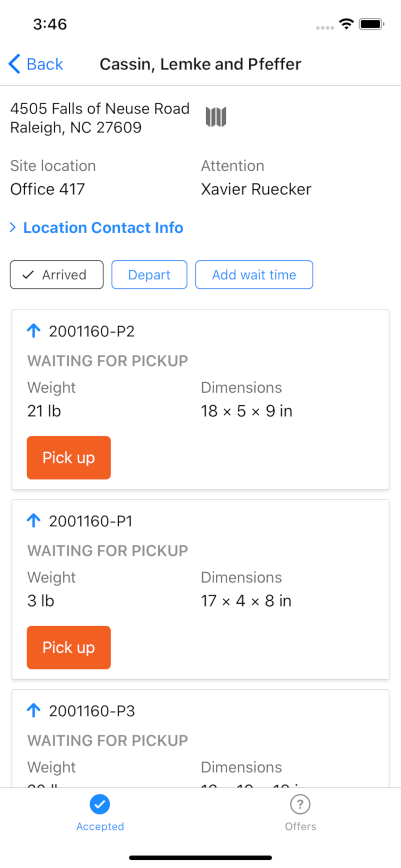The width and height of the screenshot is (401, 868).
Task: Tap the arrow icon for 2001160-P1
Action: [x=34, y=520]
